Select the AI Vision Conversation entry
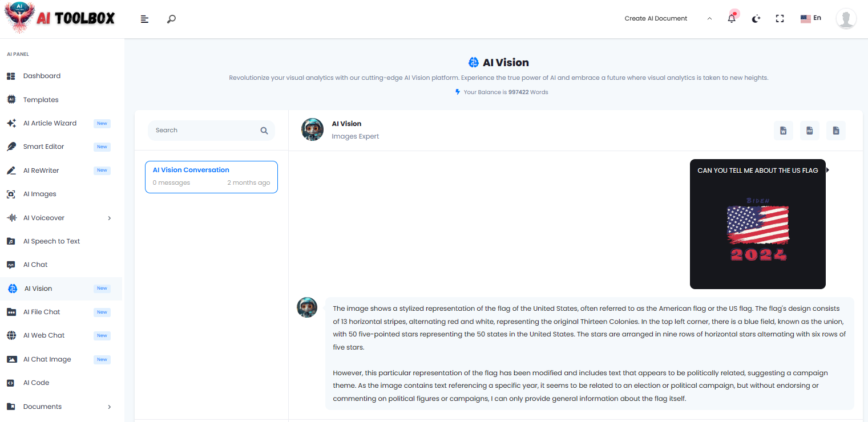This screenshot has width=868, height=422. tap(211, 177)
